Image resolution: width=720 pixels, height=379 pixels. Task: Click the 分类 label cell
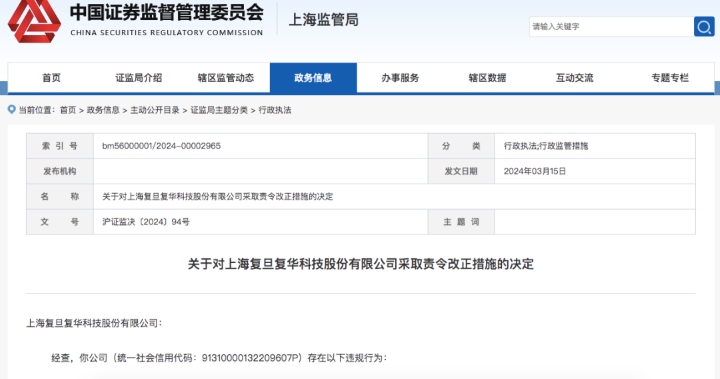click(461, 146)
